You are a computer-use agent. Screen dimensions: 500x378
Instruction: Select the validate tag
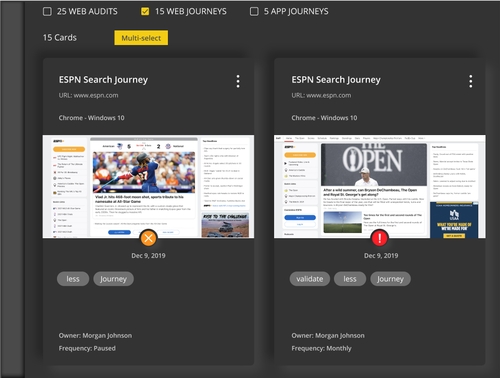point(310,279)
